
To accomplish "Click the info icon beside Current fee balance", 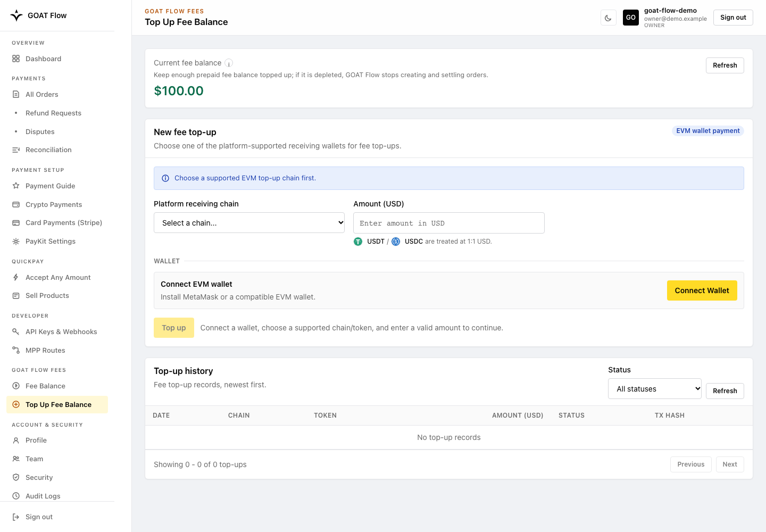I will (229, 63).
